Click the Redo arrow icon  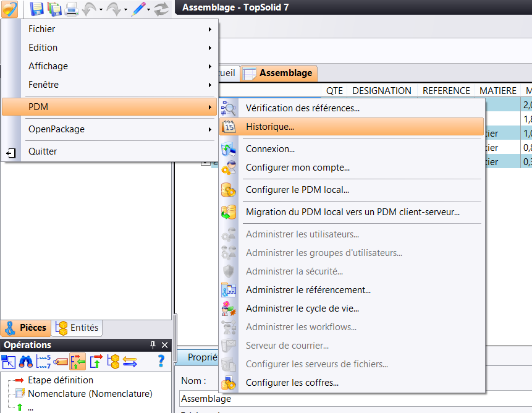114,9
